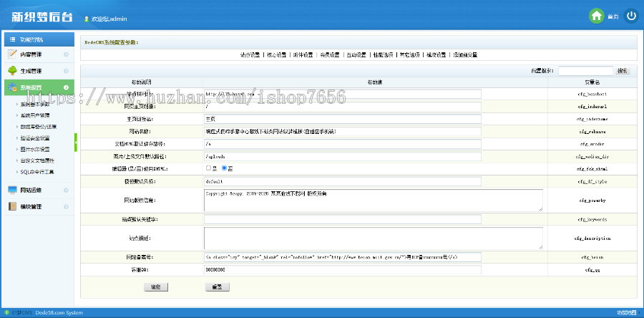Click the 客服QQ input field
The image size is (644, 318).
pos(343,270)
